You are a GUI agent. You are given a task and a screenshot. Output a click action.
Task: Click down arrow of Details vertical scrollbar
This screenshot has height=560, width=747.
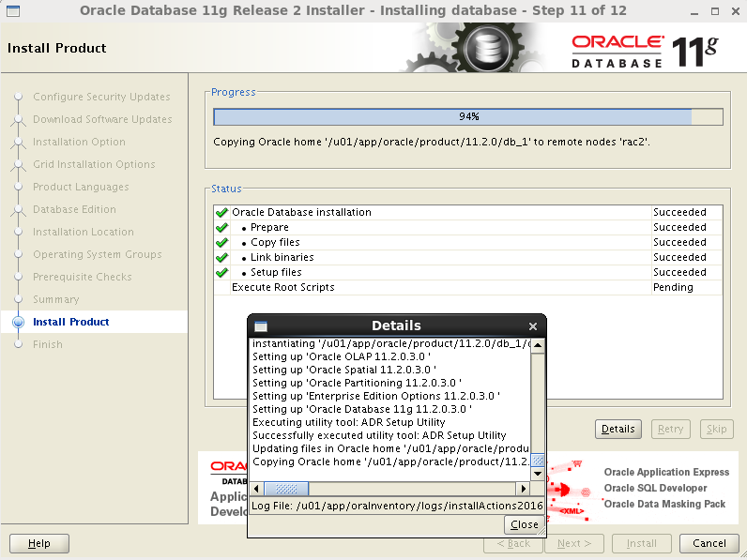pos(538,474)
